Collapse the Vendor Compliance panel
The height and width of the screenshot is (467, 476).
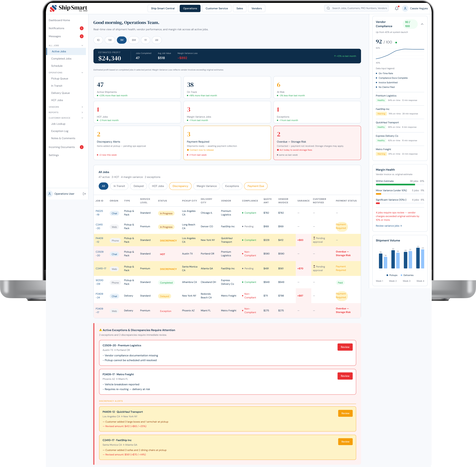[422, 24]
